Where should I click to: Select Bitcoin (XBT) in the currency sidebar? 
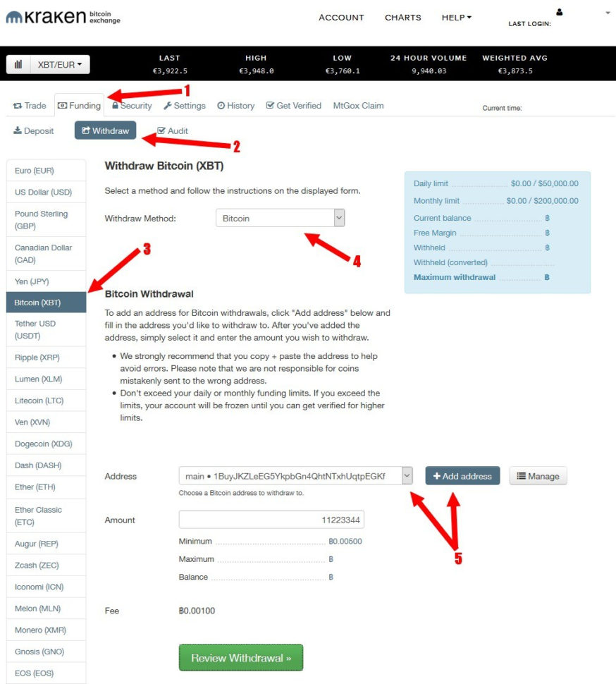click(37, 302)
